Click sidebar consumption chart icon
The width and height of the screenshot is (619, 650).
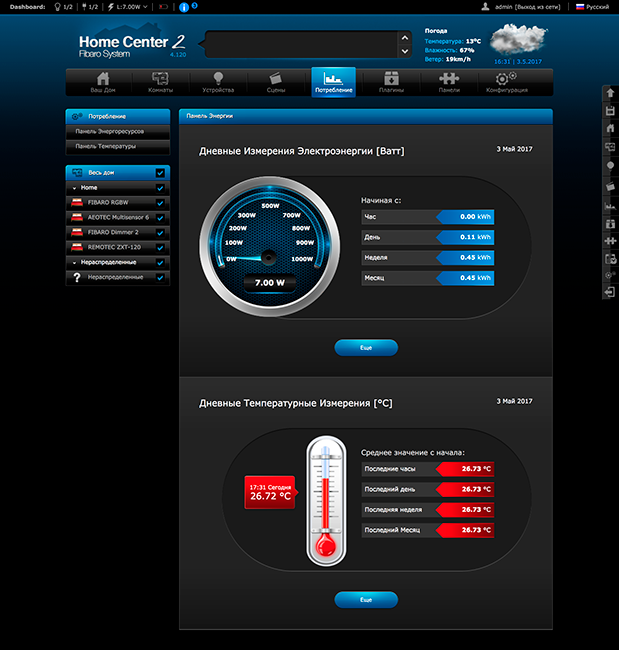coord(610,206)
